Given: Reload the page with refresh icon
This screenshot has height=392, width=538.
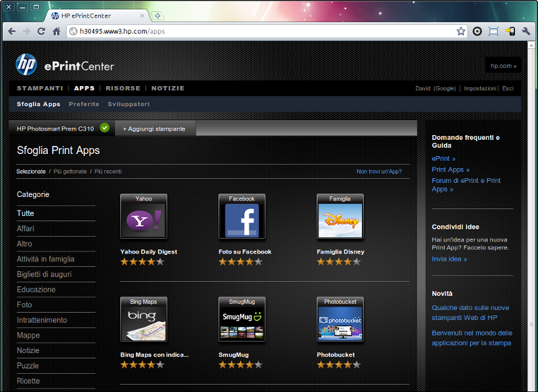Looking at the screenshot, I should click(x=41, y=31).
